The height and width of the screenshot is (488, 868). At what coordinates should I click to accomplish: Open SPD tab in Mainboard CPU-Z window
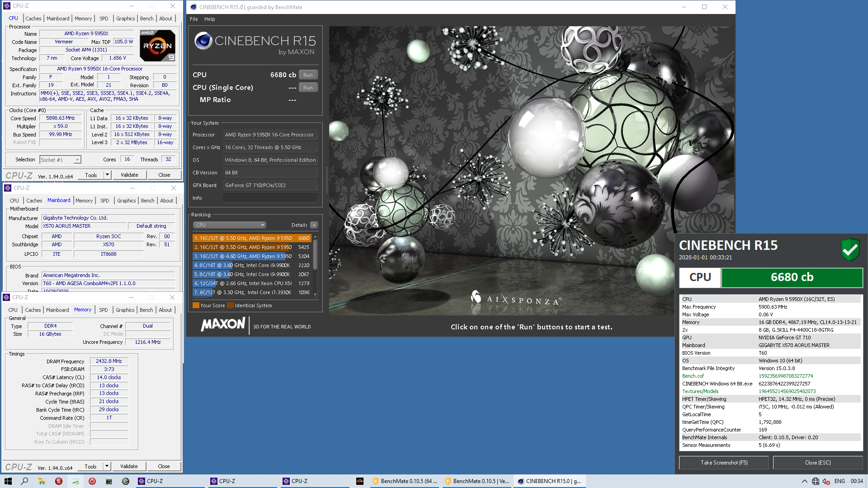coord(105,201)
